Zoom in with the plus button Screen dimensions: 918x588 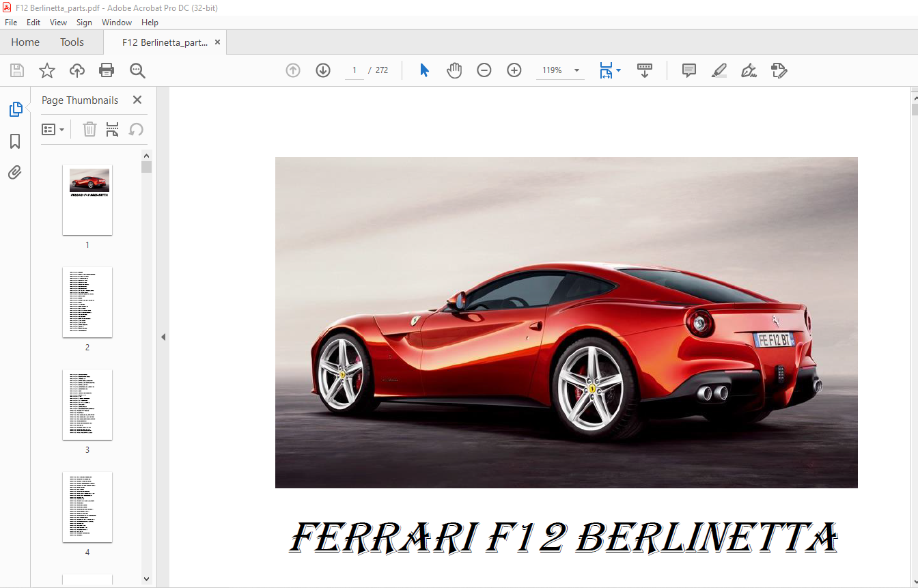click(514, 70)
